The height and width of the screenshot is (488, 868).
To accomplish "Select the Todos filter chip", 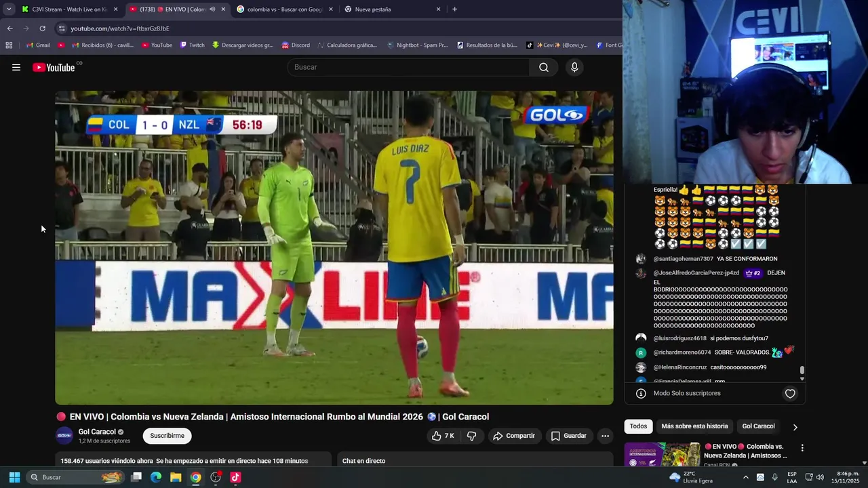I will tap(638, 426).
